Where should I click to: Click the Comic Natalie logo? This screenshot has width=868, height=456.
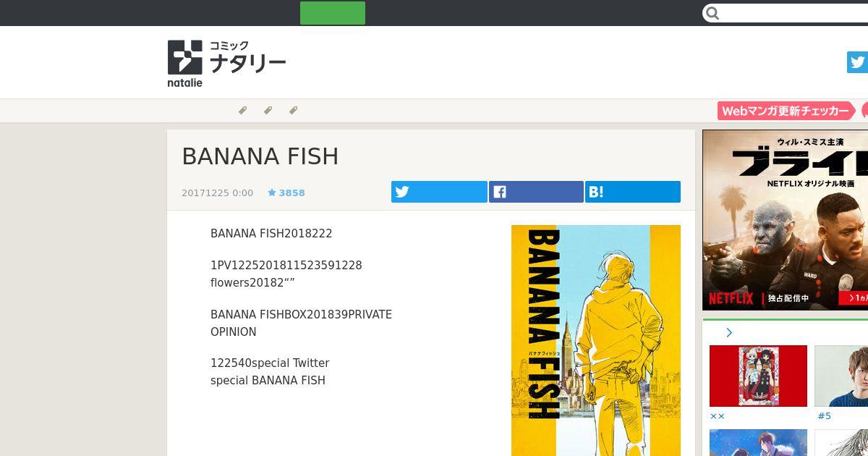(x=226, y=64)
